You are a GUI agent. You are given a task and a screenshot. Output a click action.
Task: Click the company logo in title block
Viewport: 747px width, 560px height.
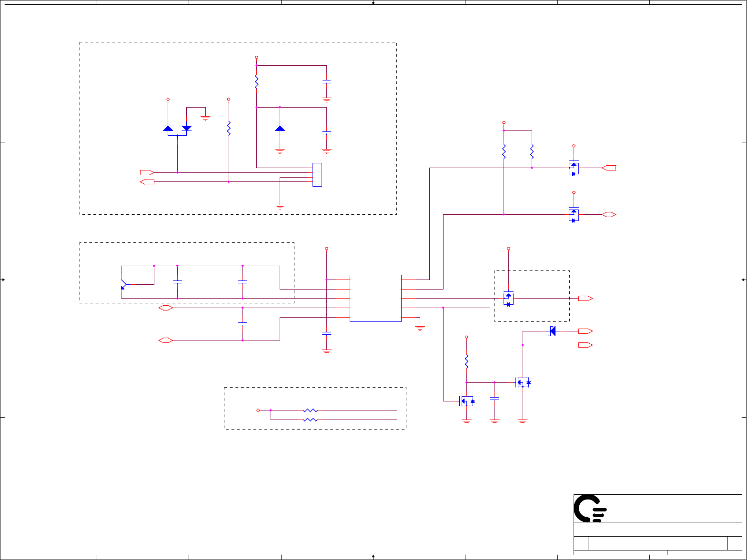[590, 508]
